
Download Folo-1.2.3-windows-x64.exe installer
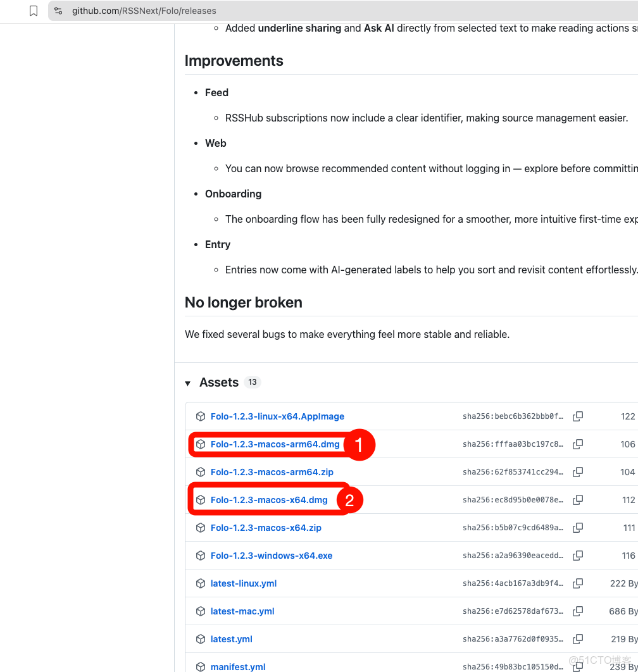pyautogui.click(x=272, y=556)
